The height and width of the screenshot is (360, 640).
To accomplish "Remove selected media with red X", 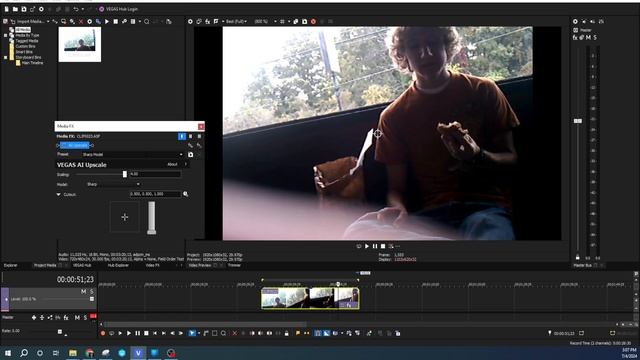I will click(81, 21).
